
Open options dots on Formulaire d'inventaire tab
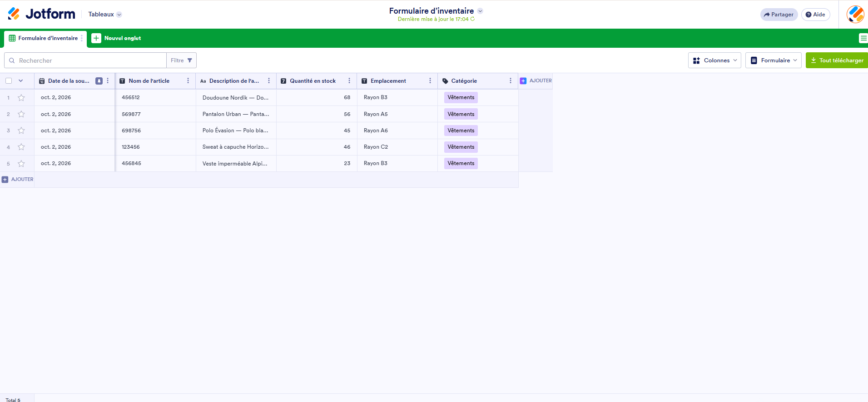pos(82,38)
